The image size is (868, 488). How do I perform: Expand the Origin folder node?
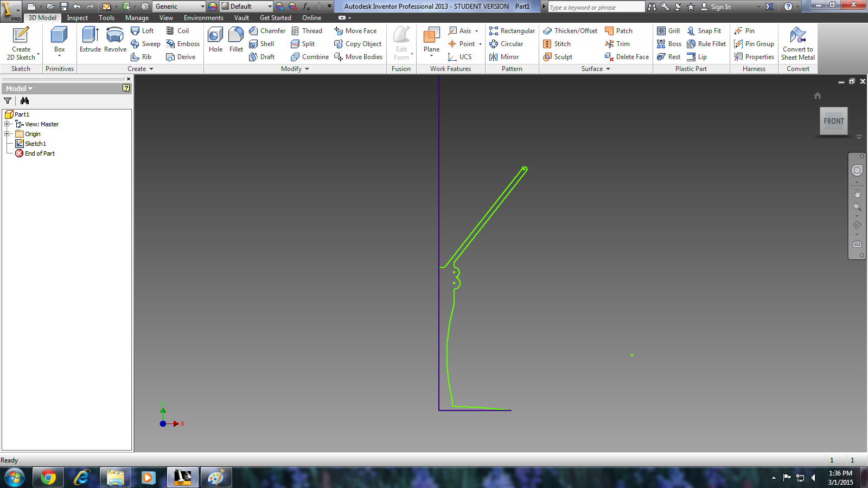[7, 134]
